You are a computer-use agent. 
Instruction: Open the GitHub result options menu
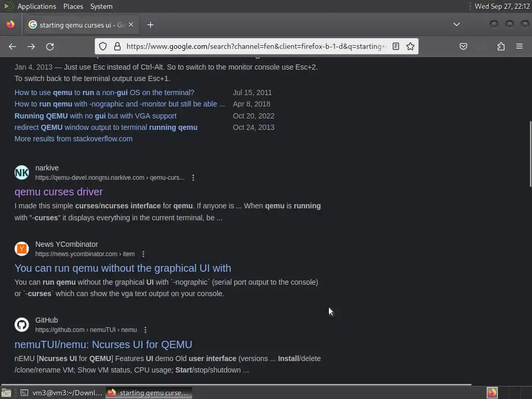(145, 330)
